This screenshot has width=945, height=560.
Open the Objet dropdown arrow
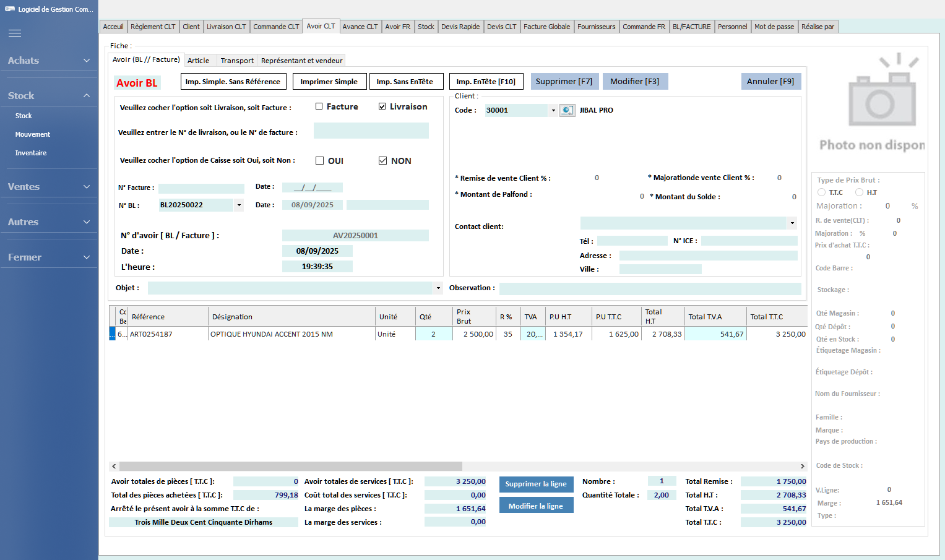click(438, 288)
